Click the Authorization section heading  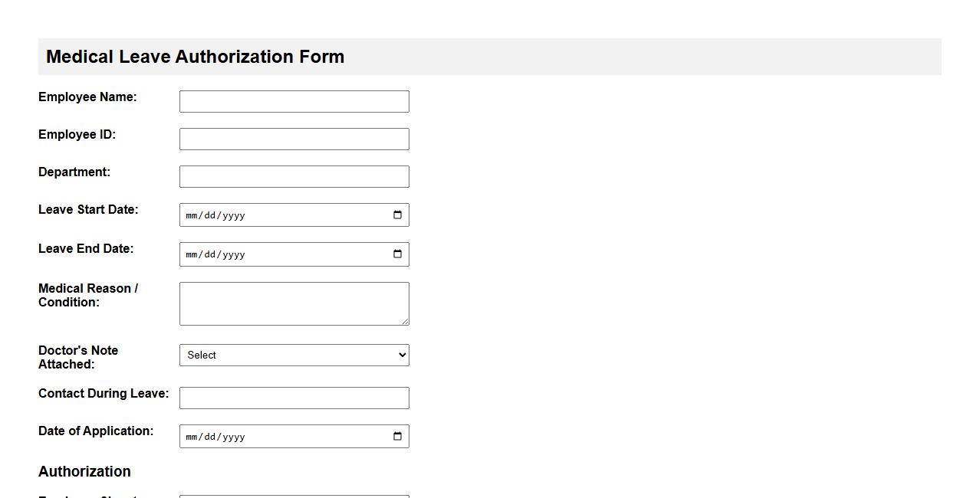84,471
